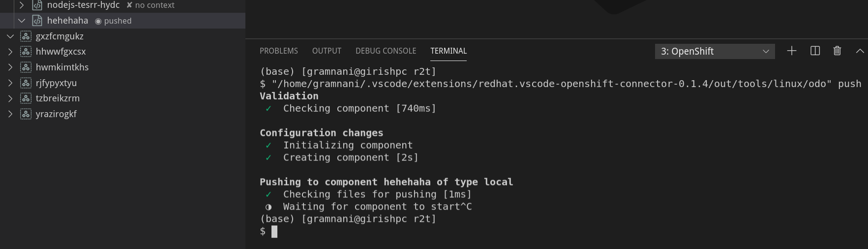Switch to the PROBLEMS tab

(278, 51)
